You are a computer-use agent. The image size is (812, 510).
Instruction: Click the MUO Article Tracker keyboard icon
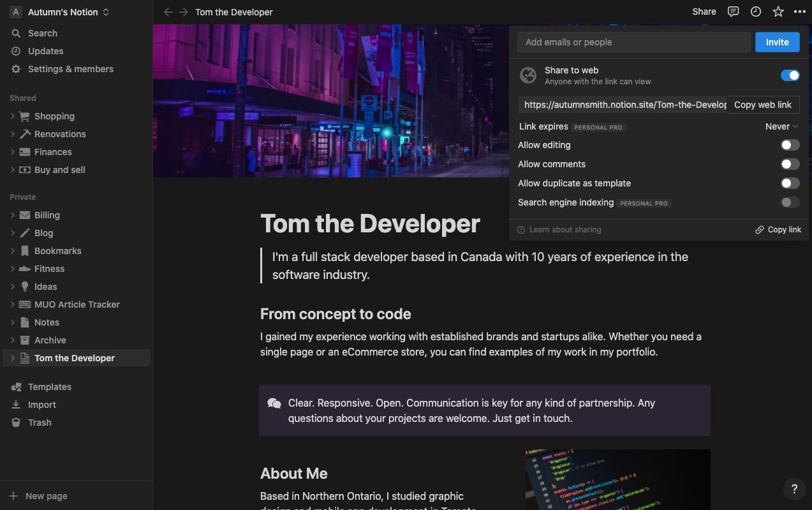[25, 304]
